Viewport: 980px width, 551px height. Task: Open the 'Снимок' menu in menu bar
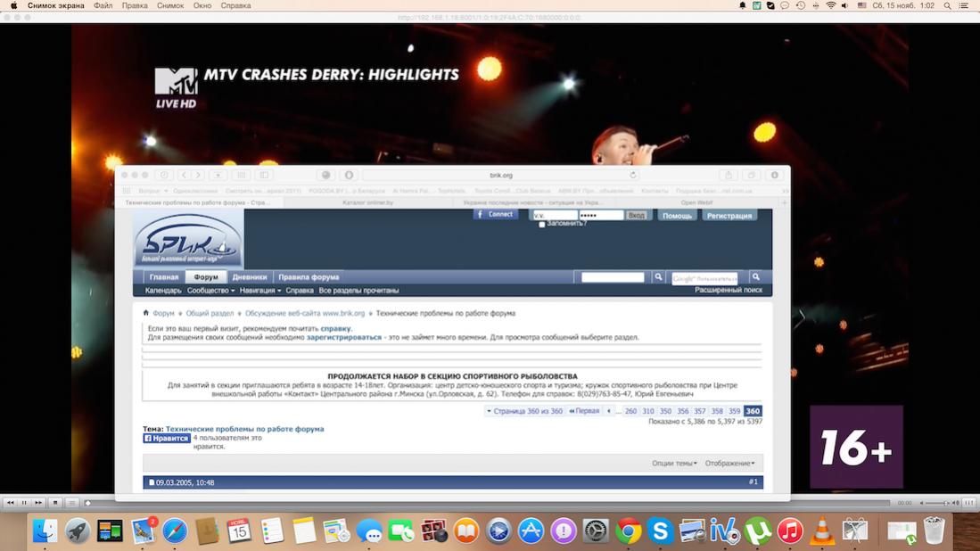pos(171,5)
